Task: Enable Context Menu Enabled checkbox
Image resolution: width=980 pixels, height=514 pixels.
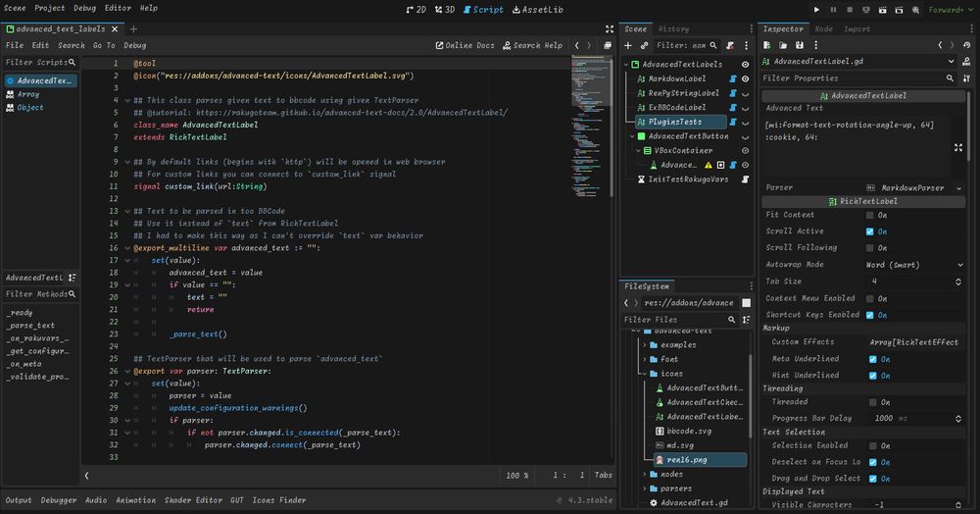Action: 869,299
